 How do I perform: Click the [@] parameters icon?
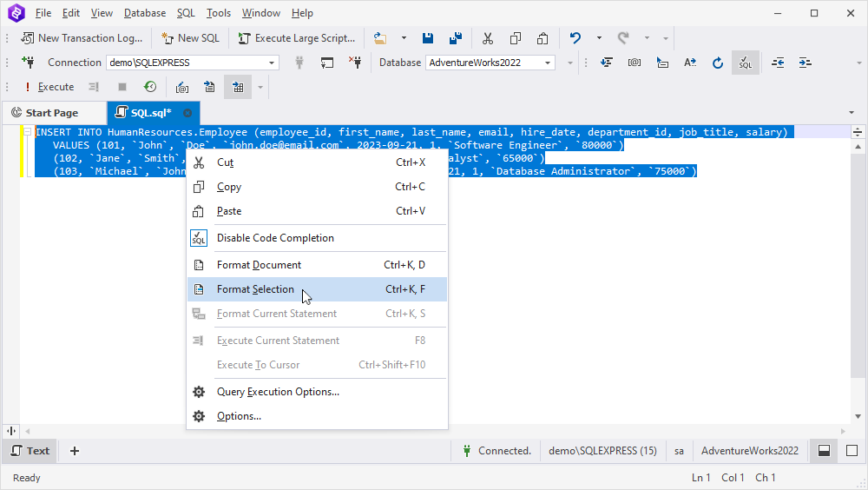click(x=635, y=63)
